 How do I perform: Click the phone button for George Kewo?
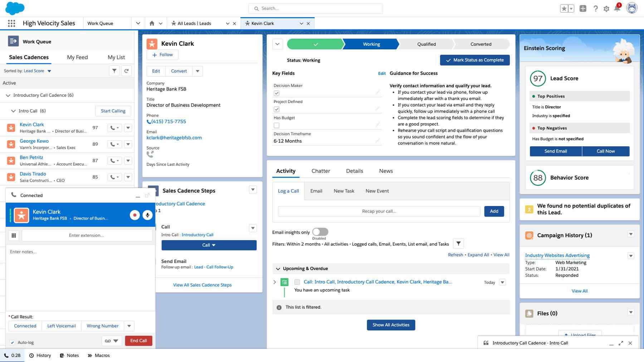(x=114, y=144)
